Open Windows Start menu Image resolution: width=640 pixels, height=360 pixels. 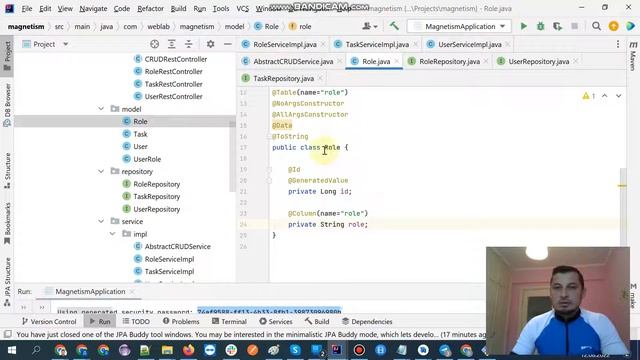11,350
